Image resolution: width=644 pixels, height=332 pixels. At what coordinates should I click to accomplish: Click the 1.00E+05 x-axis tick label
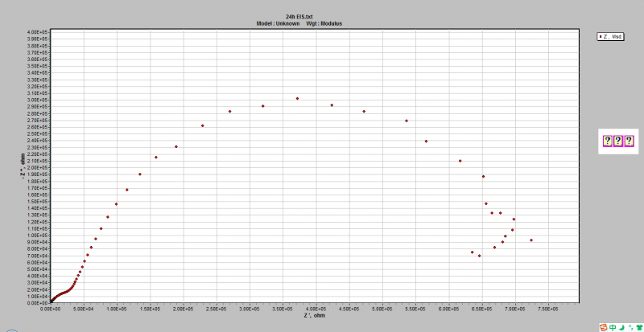pyautogui.click(x=117, y=308)
